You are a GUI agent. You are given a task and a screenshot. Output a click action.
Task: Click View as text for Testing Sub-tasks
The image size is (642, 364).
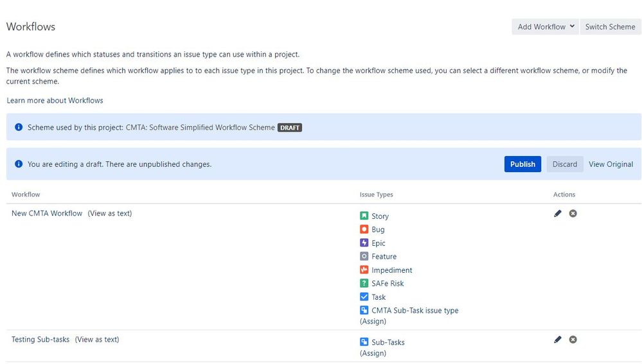pos(97,339)
